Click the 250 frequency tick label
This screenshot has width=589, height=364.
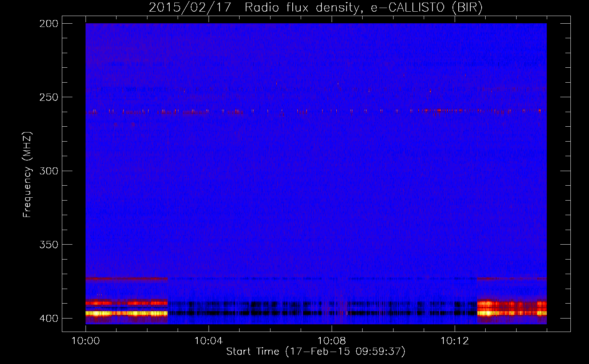click(x=49, y=97)
